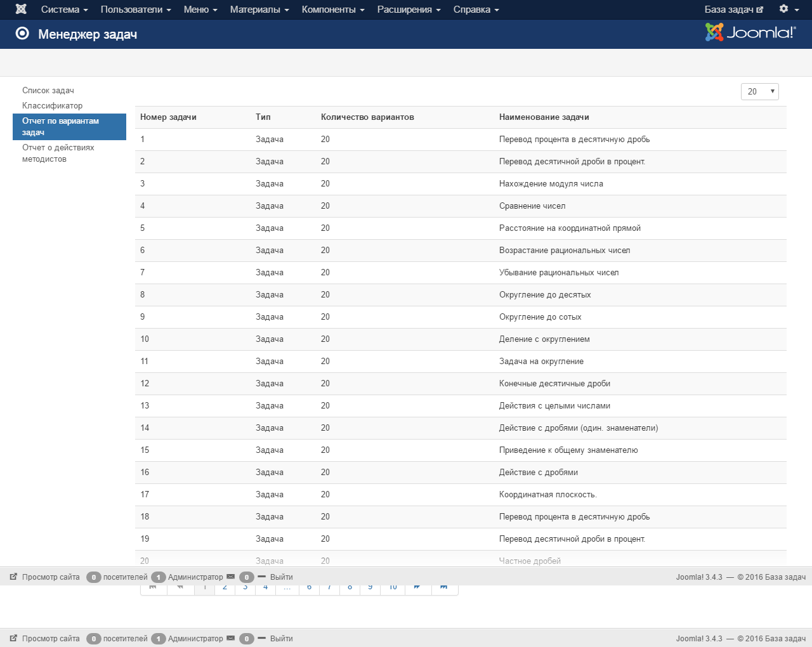Viewport: 812px width, 647px height.
Task: Open the rows-per-page dropdown showing 20
Action: coord(759,91)
